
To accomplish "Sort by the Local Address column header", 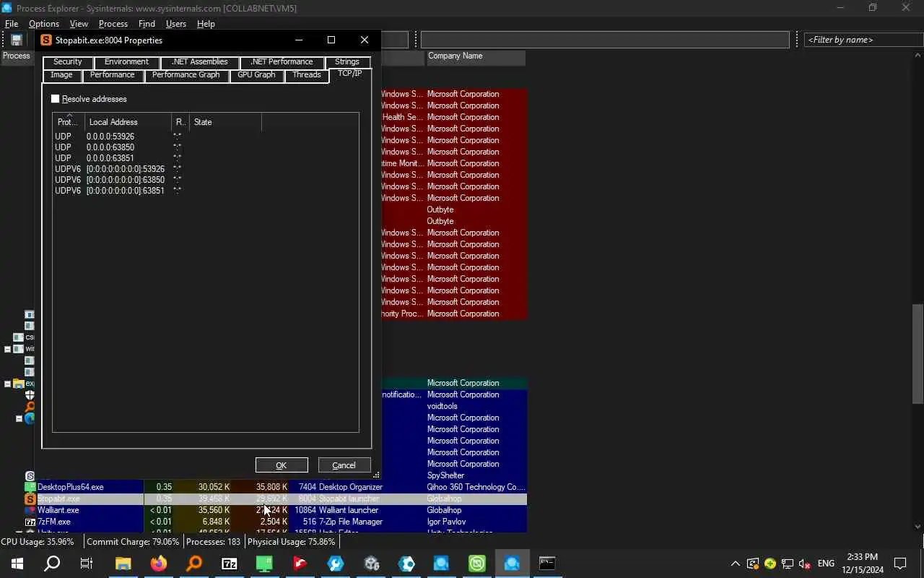I will [x=128, y=122].
